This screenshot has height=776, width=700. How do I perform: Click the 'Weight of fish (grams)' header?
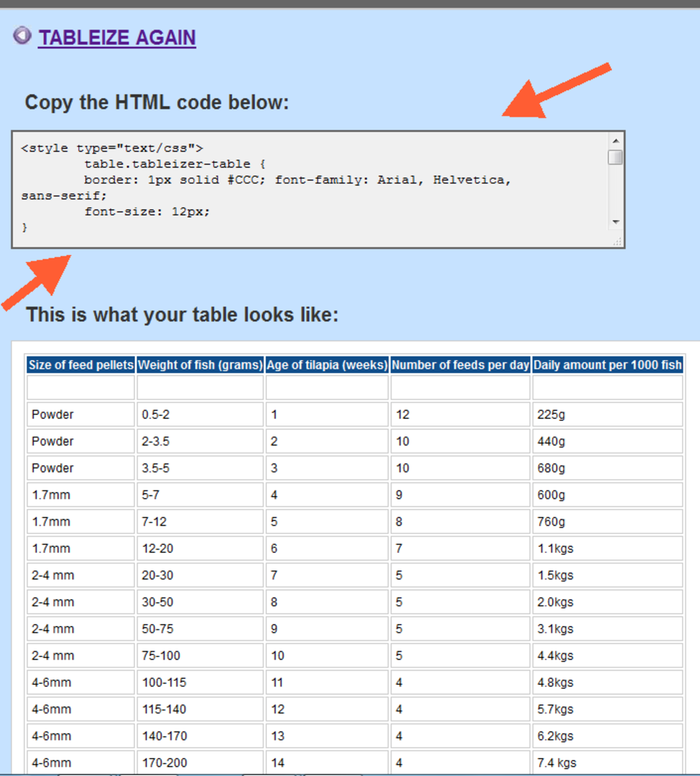click(x=201, y=365)
